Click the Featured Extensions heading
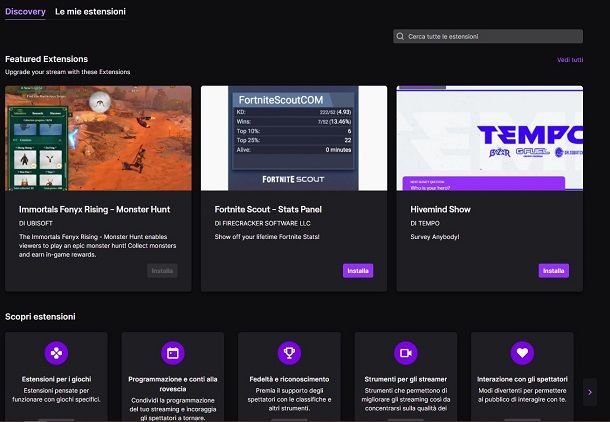Image resolution: width=610 pixels, height=422 pixels. tap(47, 59)
